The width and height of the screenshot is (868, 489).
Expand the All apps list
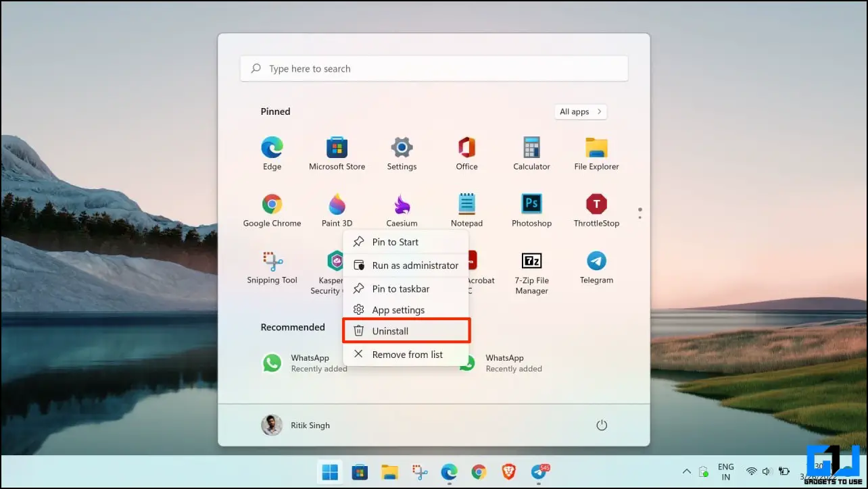(x=580, y=112)
